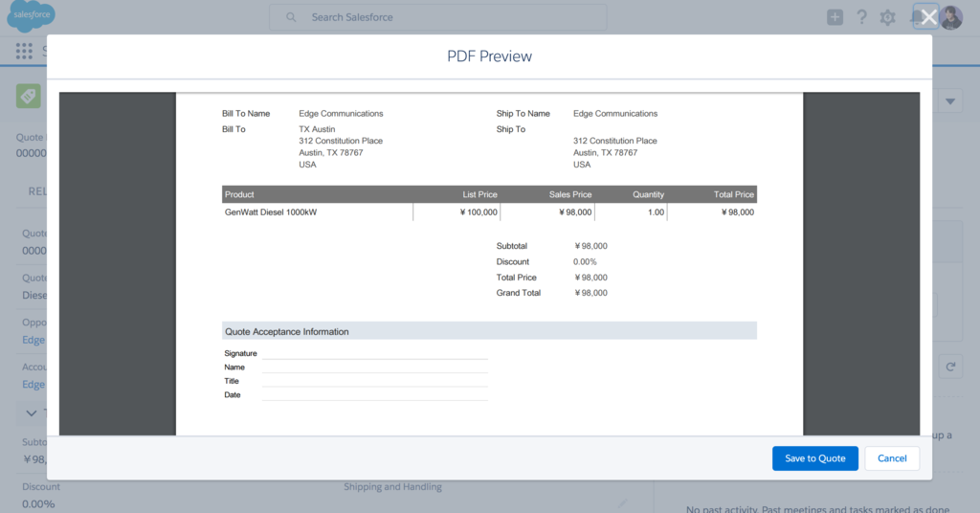Screen dimensions: 980x513
Task: Click the Product column header
Action: click(239, 194)
